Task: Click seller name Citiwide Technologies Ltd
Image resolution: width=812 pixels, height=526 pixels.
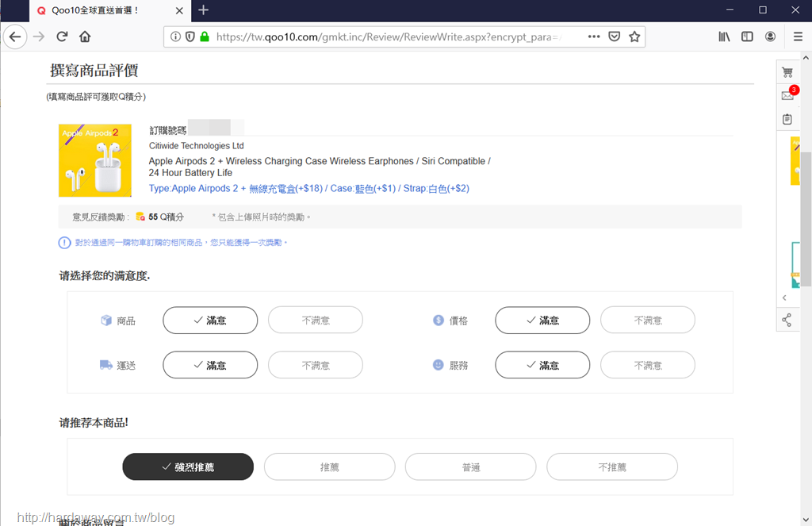Action: (x=197, y=146)
